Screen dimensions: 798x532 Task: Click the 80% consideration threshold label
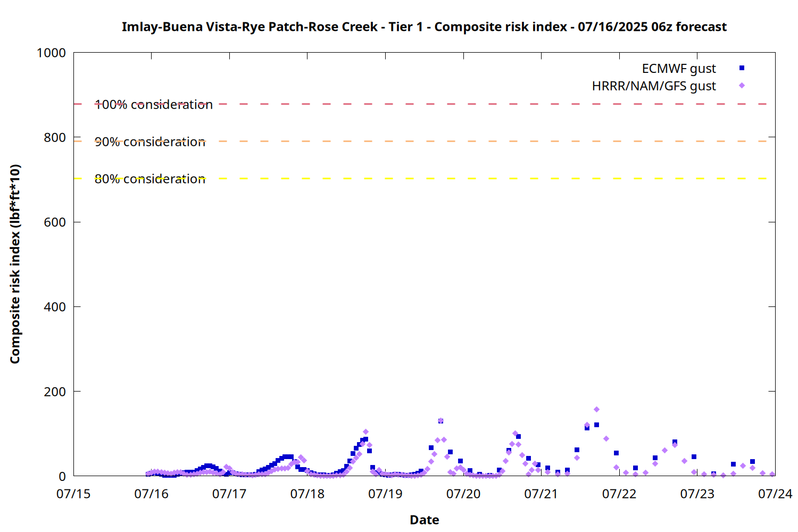[x=150, y=179]
